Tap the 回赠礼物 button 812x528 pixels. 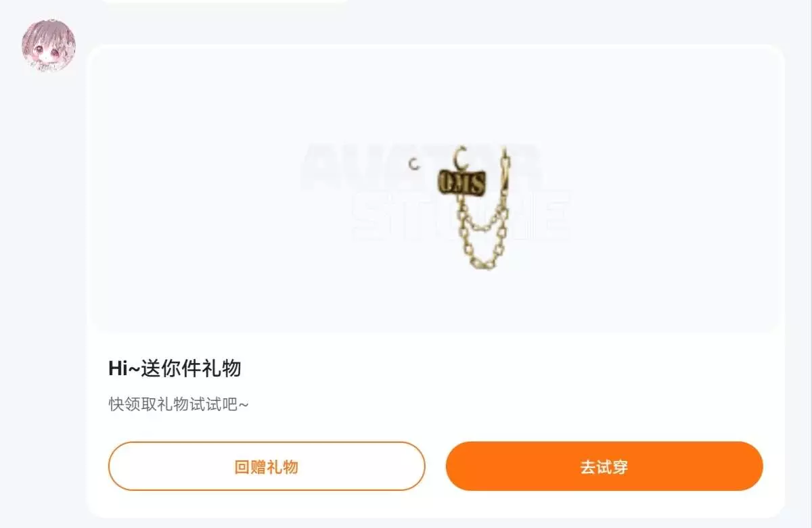(x=267, y=466)
